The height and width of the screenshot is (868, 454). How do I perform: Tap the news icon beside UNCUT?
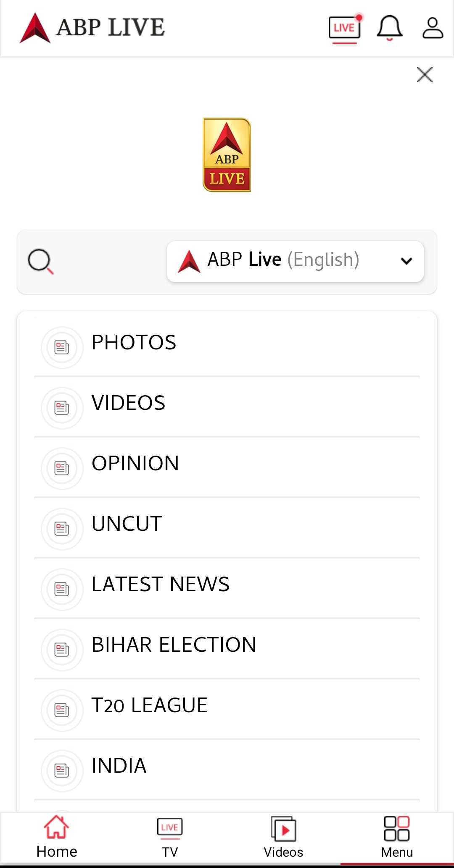coord(62,529)
